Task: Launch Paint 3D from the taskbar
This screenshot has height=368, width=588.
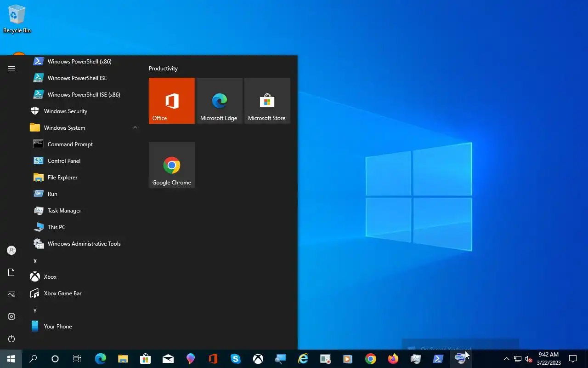Action: coord(191,359)
